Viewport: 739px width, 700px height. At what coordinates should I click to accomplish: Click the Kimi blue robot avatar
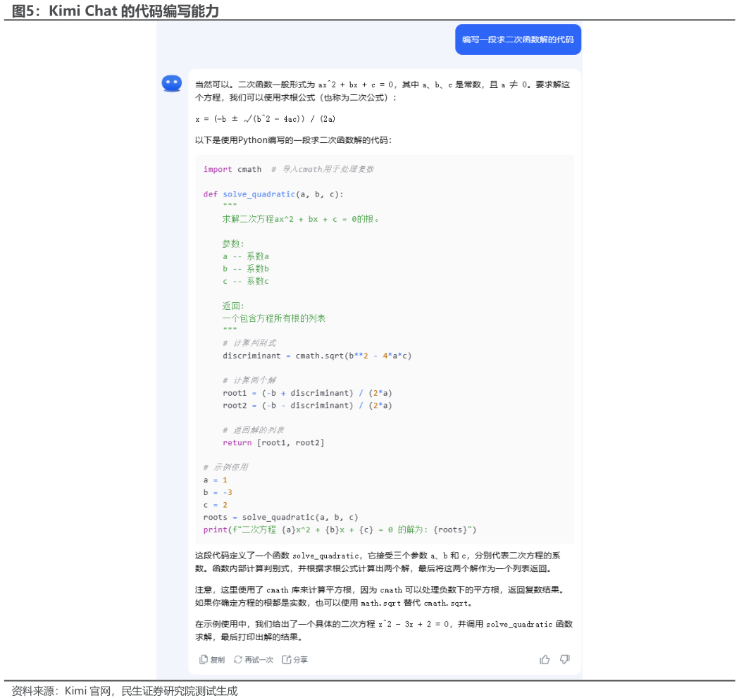pos(172,83)
